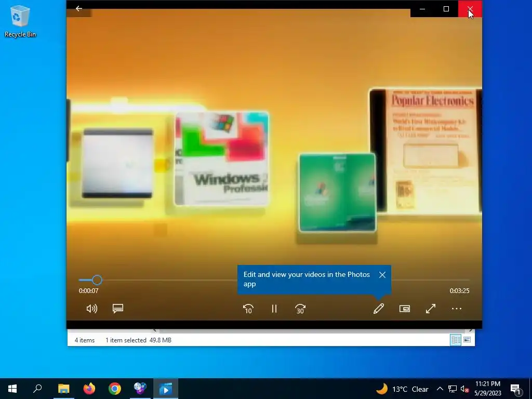Open the clock and calendar flyout
This screenshot has height=399, width=532.
point(487,389)
